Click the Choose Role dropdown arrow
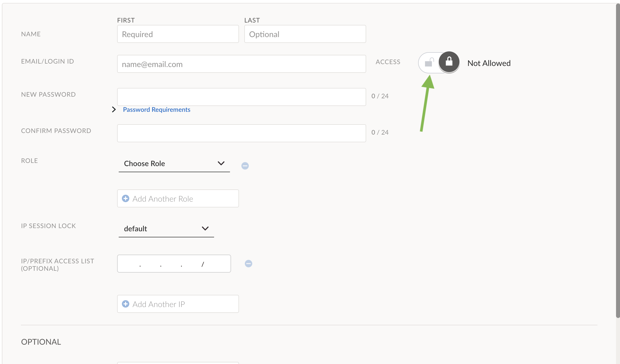The height and width of the screenshot is (364, 620). (x=221, y=163)
